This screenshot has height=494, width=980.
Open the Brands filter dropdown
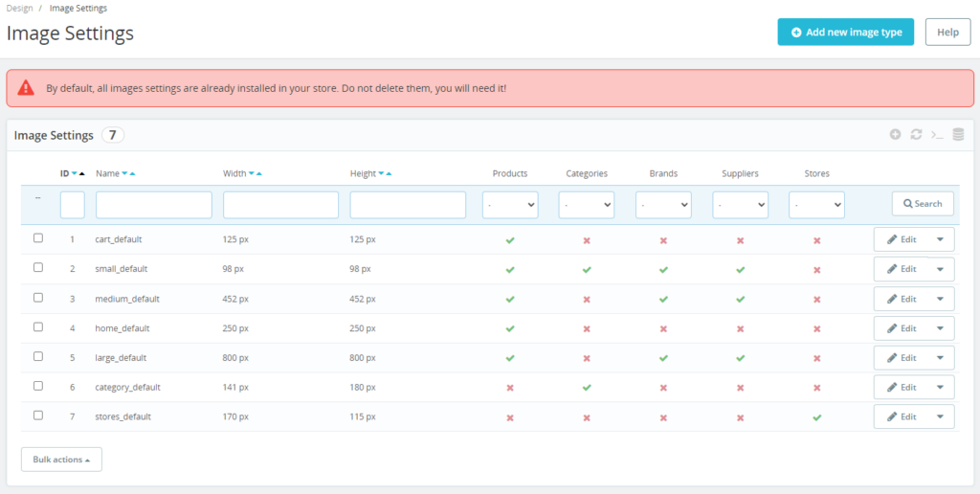click(663, 205)
